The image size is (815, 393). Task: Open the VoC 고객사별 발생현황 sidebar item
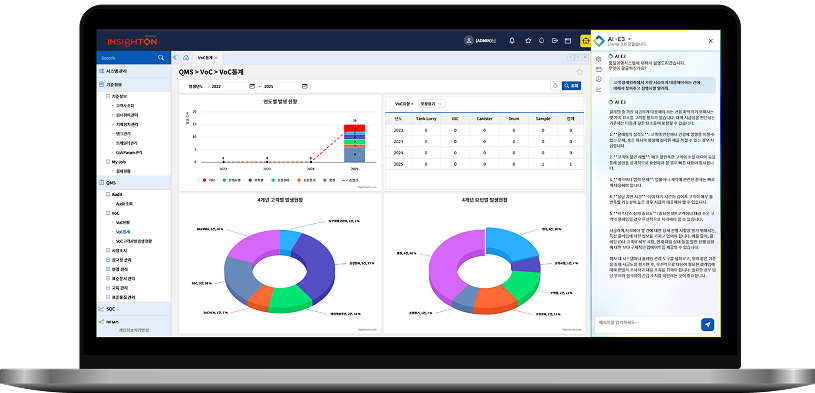click(x=134, y=241)
